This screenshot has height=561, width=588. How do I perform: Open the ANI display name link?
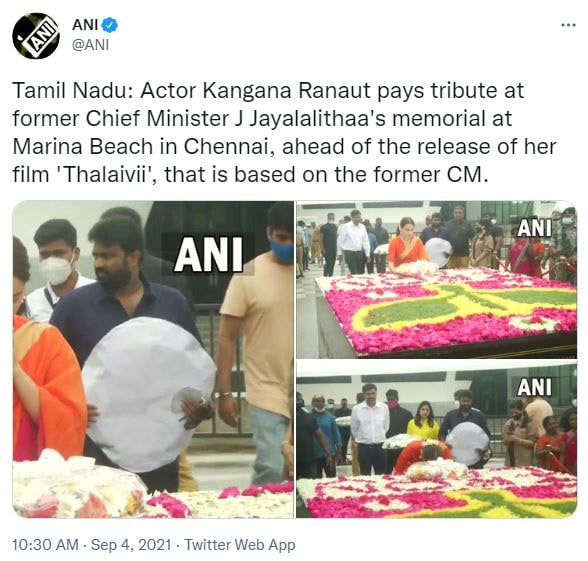85,25
